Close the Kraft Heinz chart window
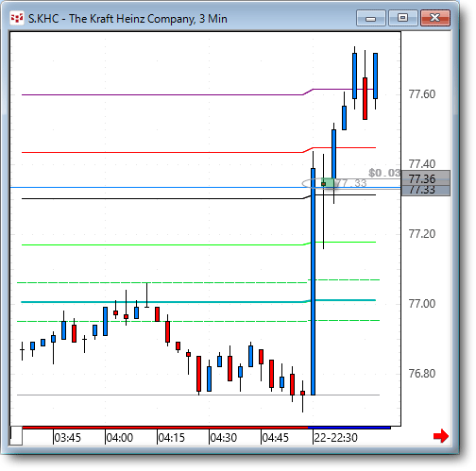Viewport: 476px width, 471px height. [x=435, y=18]
